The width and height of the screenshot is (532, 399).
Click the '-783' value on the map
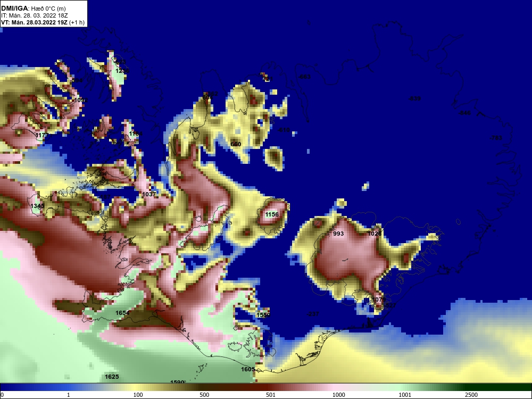[x=496, y=138]
